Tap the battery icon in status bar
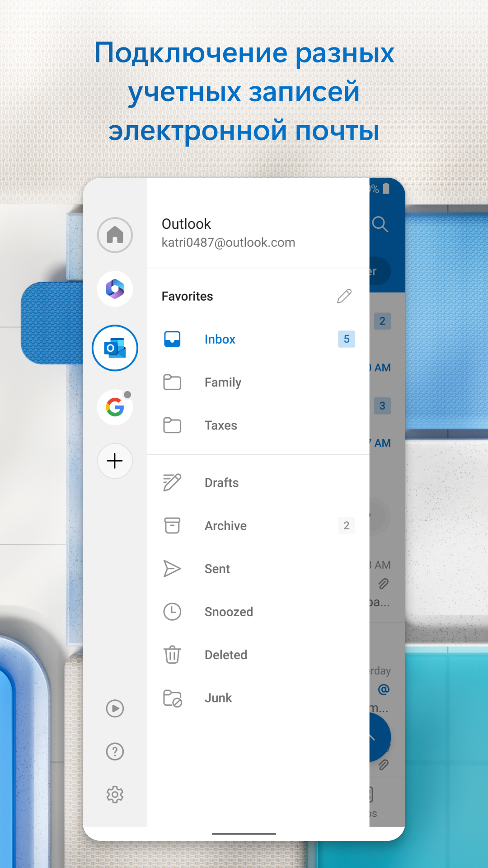This screenshot has height=868, width=488. coord(386,189)
